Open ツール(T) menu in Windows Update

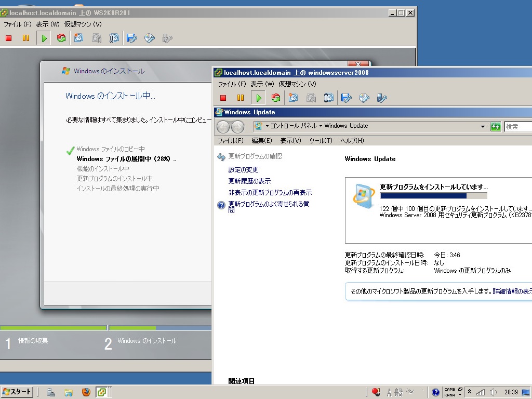pyautogui.click(x=321, y=140)
